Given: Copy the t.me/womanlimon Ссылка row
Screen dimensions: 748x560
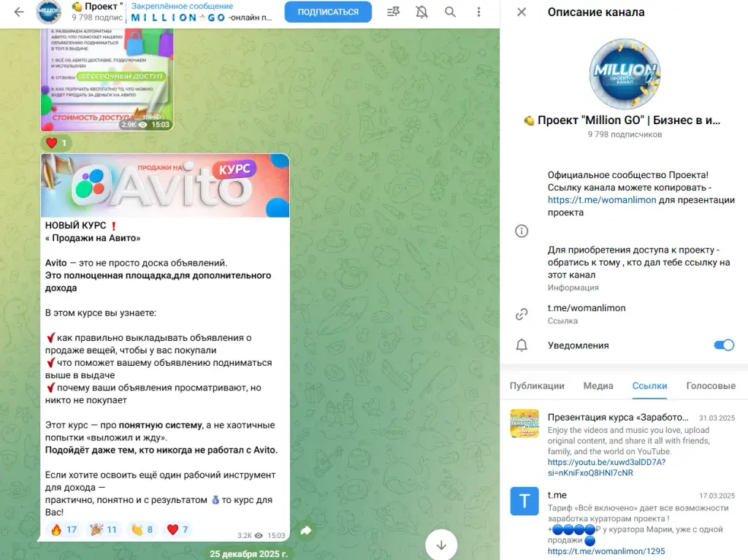Looking at the screenshot, I should [x=624, y=314].
